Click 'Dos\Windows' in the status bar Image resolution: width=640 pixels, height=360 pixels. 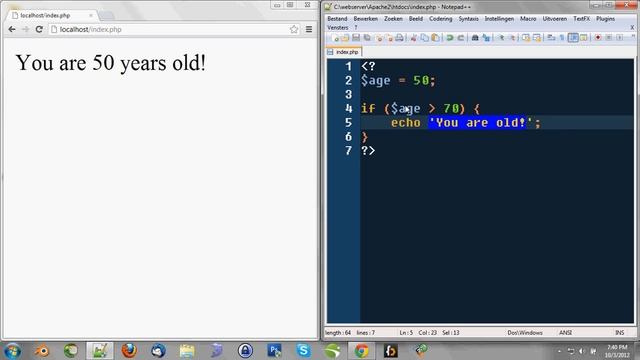coord(525,333)
